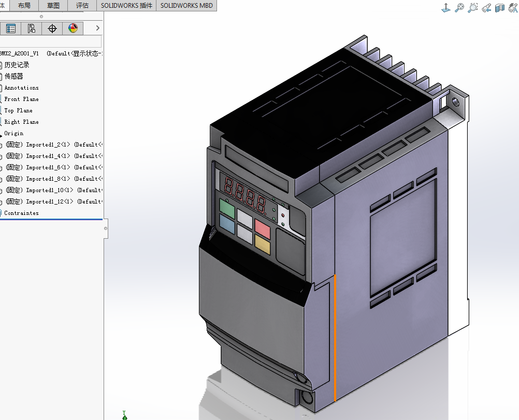519x420 pixels.
Task: Click the Zoom to Fit icon
Action: click(459, 8)
